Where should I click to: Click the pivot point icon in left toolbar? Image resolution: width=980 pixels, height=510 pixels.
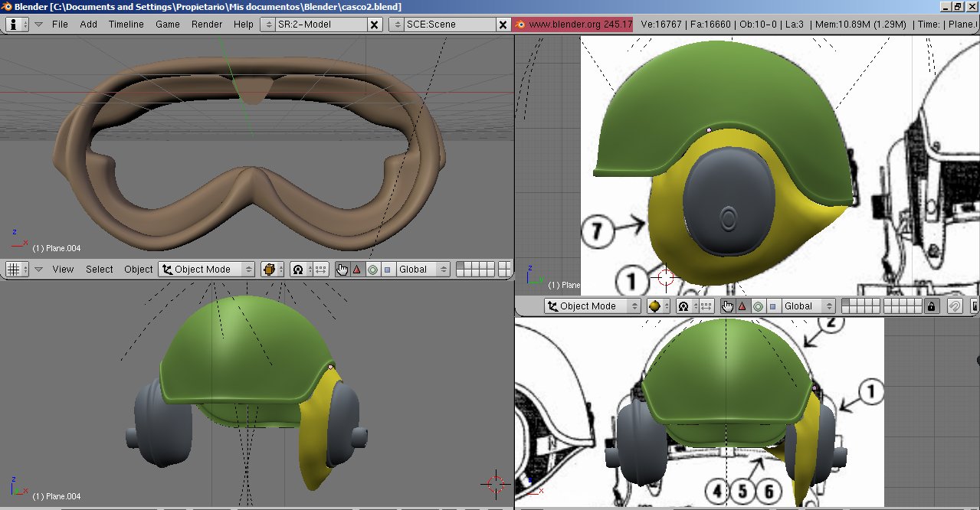point(299,270)
